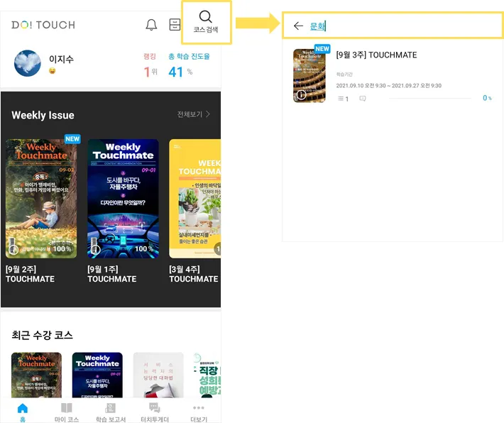Screen dimensions: 504x423
Task: Tap list count icon on 9월 3주 course
Action: click(343, 99)
